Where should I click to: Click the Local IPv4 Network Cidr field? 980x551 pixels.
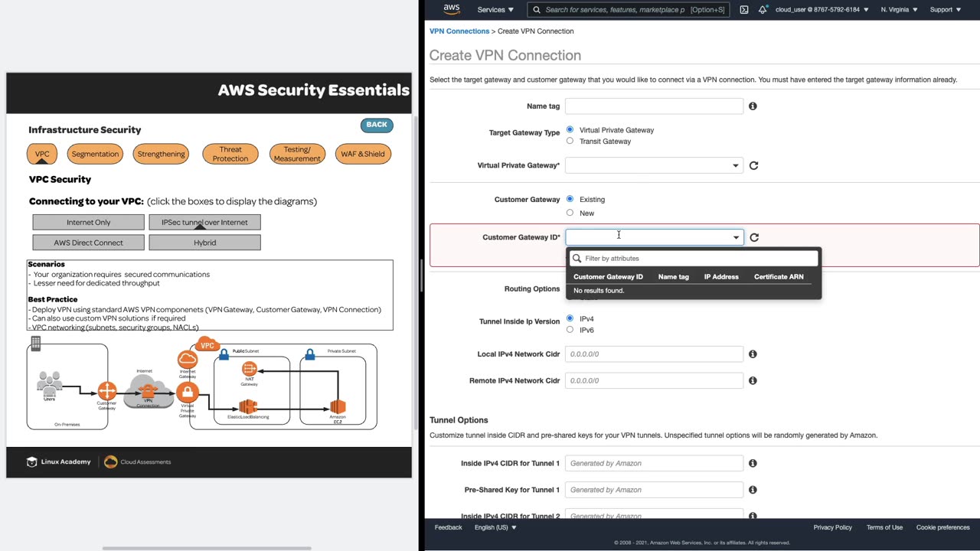click(654, 354)
